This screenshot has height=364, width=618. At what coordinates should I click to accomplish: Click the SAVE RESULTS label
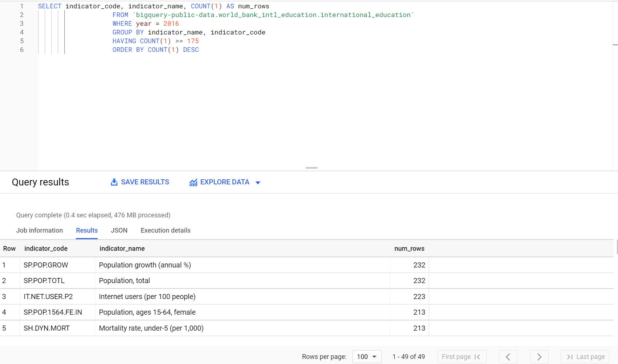[145, 182]
